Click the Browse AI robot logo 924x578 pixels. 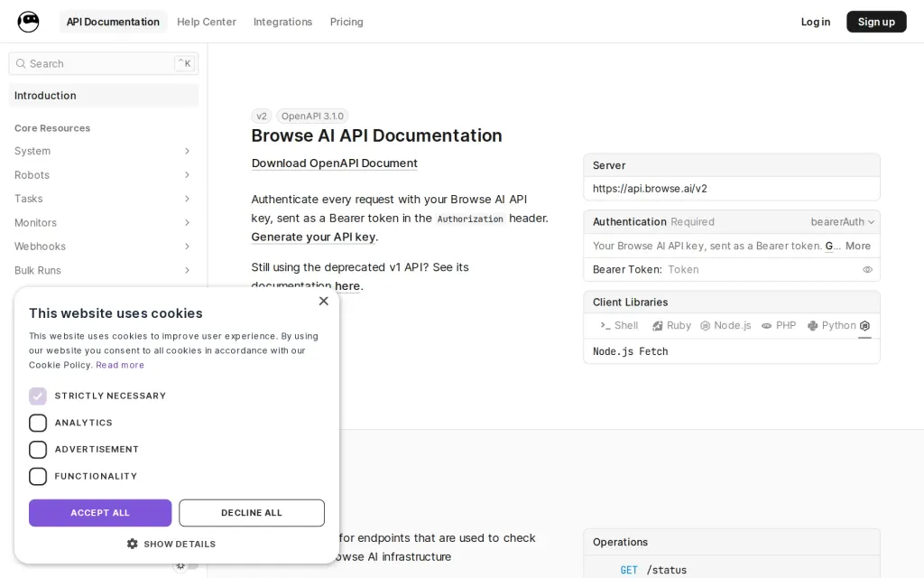(x=28, y=22)
